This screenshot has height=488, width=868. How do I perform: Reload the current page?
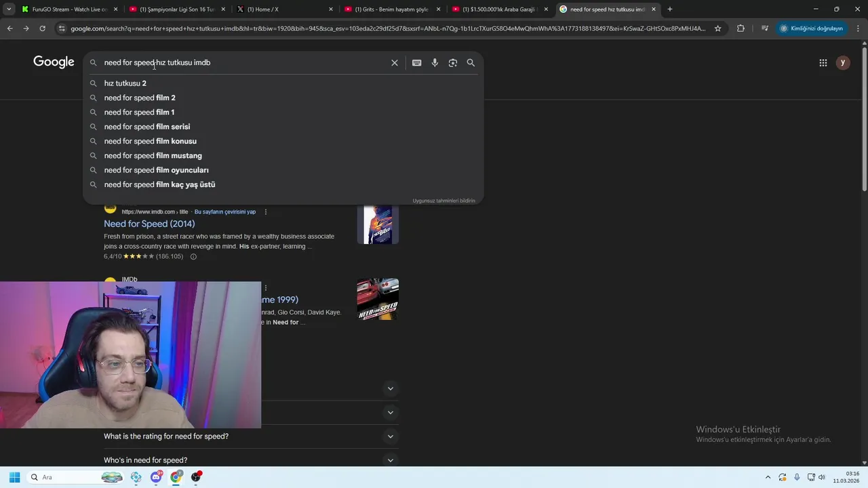pyautogui.click(x=42, y=28)
